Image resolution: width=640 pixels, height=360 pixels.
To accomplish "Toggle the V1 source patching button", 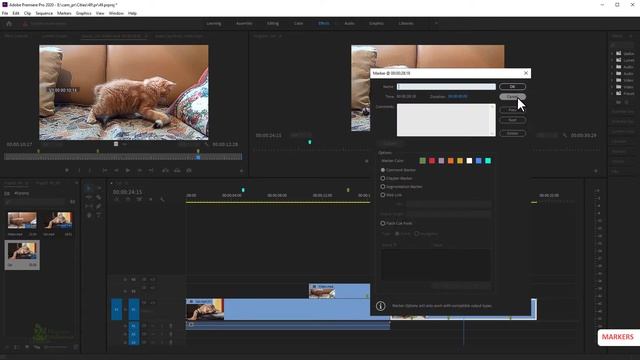I will [x=117, y=309].
